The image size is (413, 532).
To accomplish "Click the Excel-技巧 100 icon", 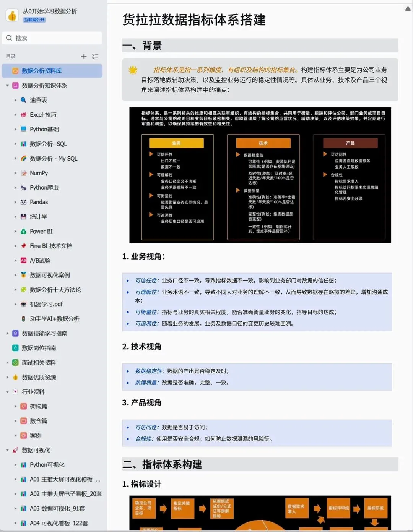I will 23,115.
